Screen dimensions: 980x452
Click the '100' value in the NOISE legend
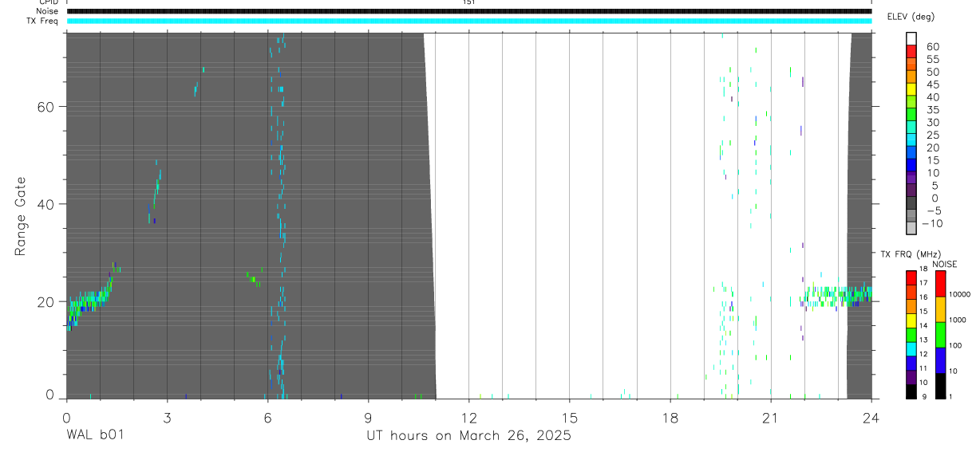pos(955,345)
